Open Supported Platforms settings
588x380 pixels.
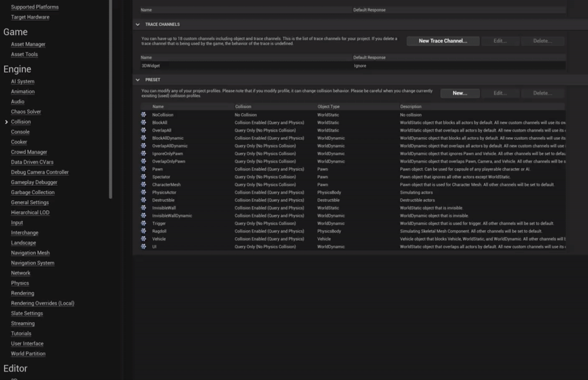[x=35, y=7]
